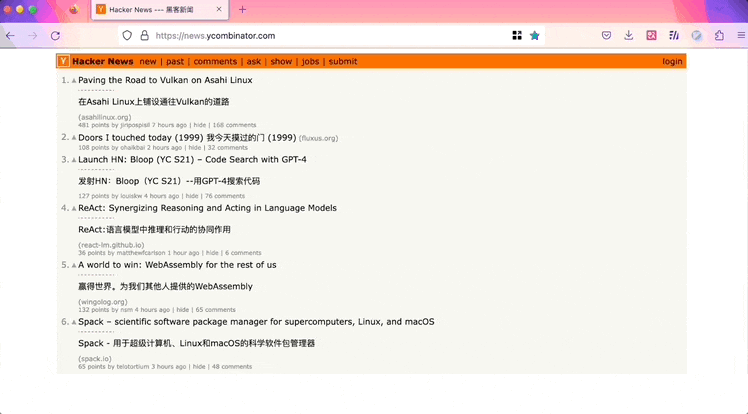
Task: Open the 'jobs' nav link
Action: [310, 62]
